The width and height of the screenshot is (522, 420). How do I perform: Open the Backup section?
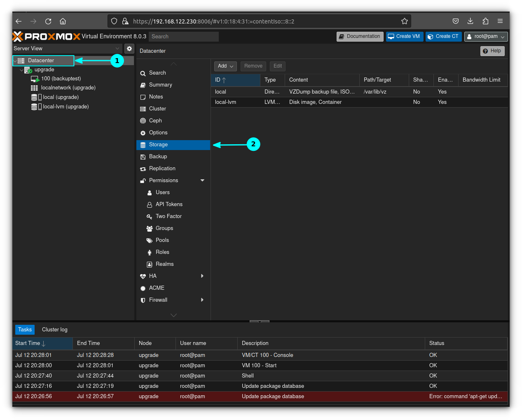[x=173, y=157]
